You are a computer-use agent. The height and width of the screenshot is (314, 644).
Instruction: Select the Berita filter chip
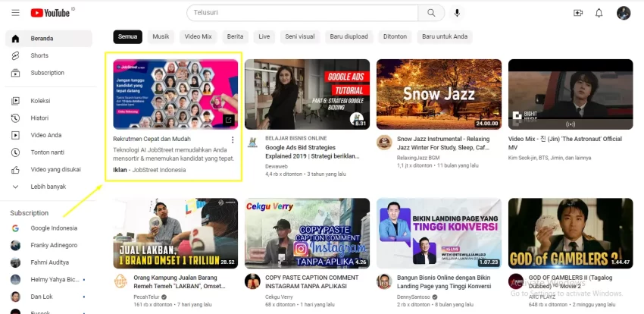[x=235, y=36]
